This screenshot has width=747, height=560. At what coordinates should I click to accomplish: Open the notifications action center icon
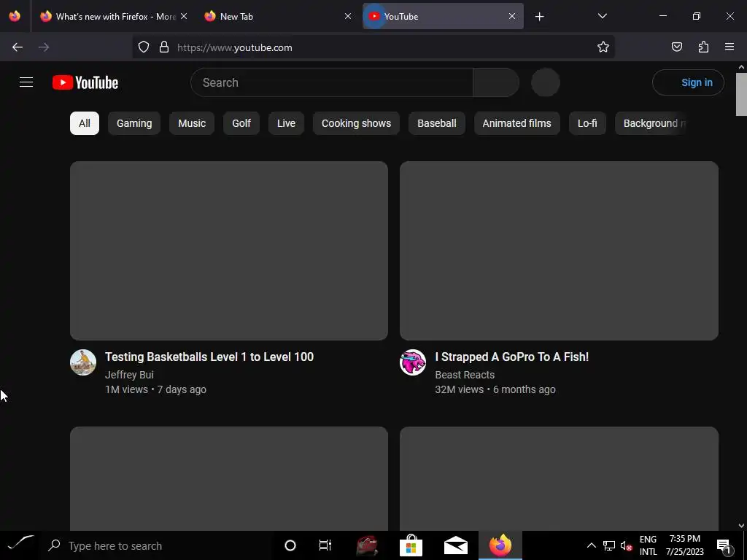click(x=724, y=545)
